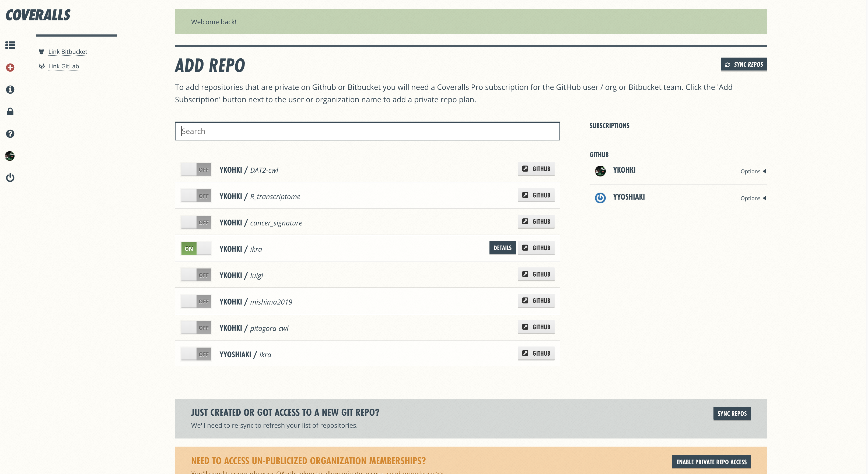Click the Link GitLab menu item
Viewport: 868px width, 474px height.
click(x=63, y=66)
